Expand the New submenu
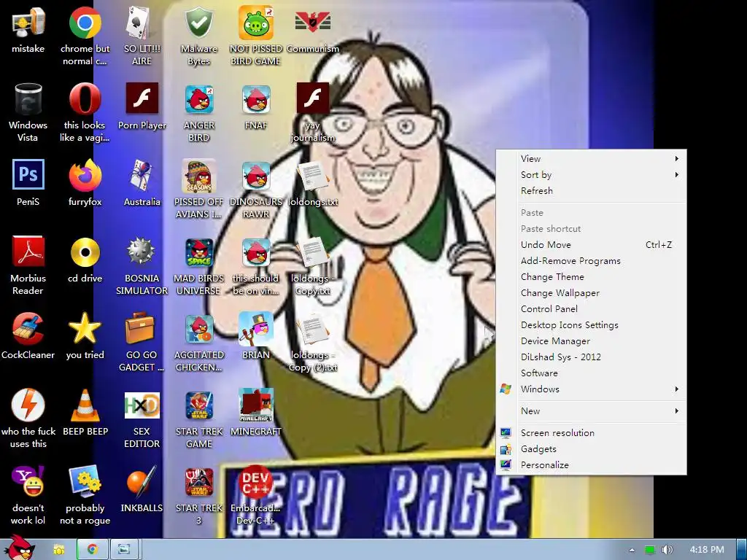Image resolution: width=747 pixels, height=560 pixels. point(591,411)
